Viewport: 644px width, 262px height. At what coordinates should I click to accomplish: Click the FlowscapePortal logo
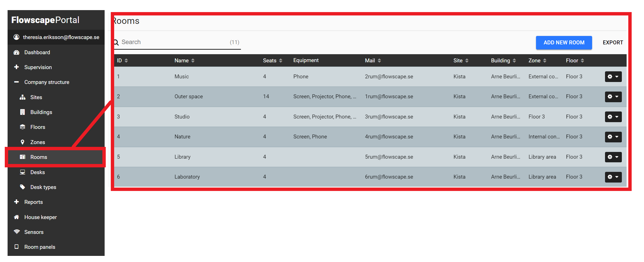tap(45, 20)
